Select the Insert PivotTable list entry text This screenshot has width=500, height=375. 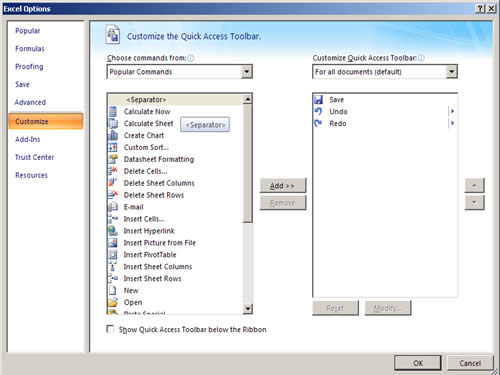(150, 255)
